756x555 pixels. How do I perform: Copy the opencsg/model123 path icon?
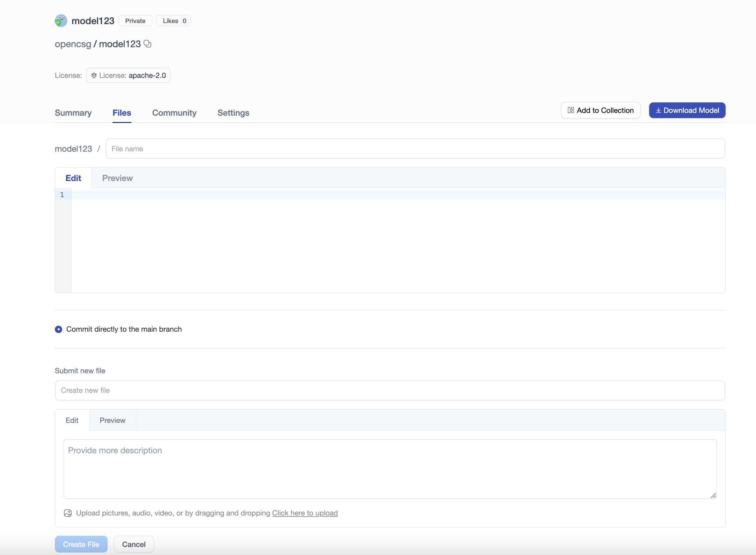tap(147, 44)
